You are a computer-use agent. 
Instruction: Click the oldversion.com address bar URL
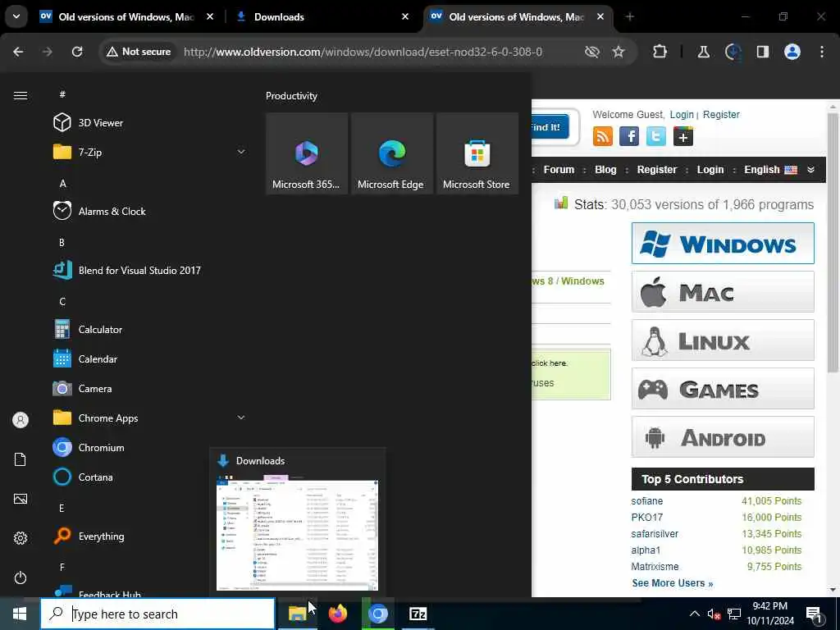tap(363, 52)
